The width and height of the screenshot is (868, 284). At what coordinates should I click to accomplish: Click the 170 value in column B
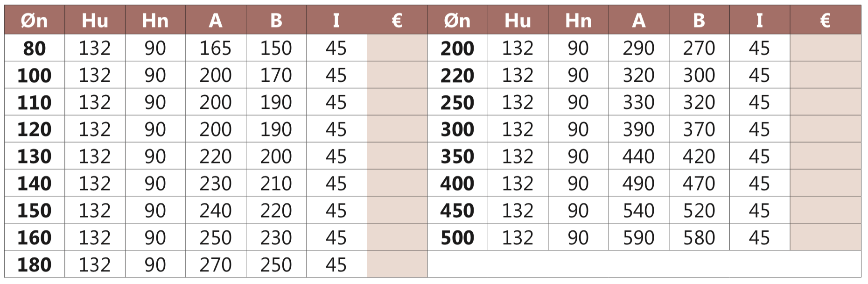click(276, 75)
